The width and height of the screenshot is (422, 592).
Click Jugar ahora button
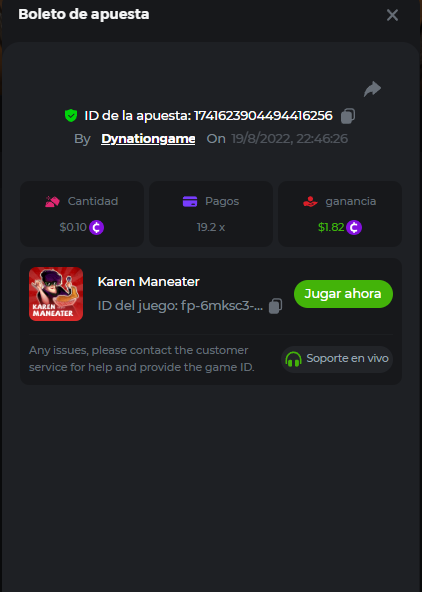point(343,294)
